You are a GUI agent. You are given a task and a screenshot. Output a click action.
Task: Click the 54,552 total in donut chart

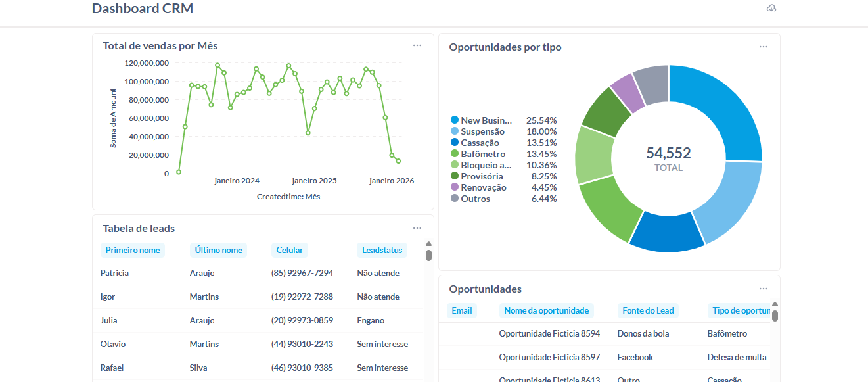[x=668, y=153]
